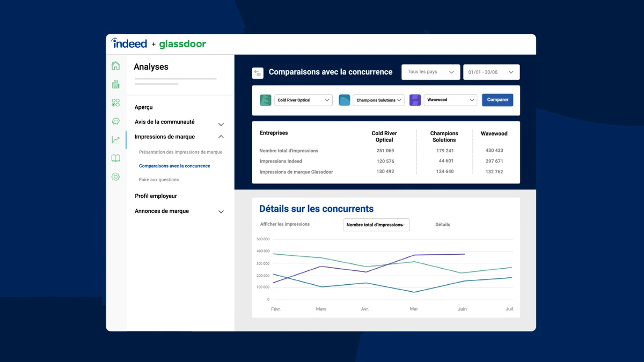
Task: Click the green Cold River Optical logo
Action: pos(266,100)
